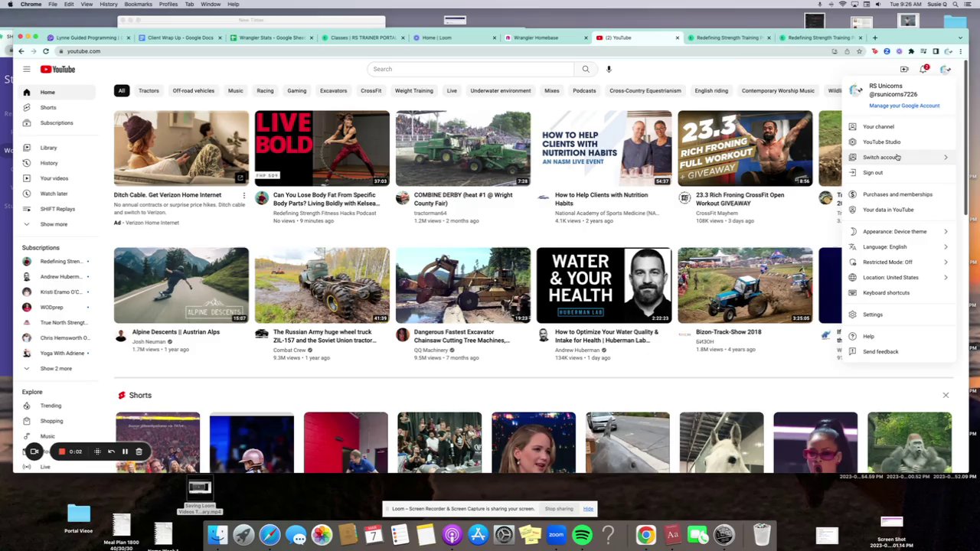This screenshot has height=551, width=980.
Task: Choose Sign out in account menu
Action: pyautogui.click(x=900, y=172)
